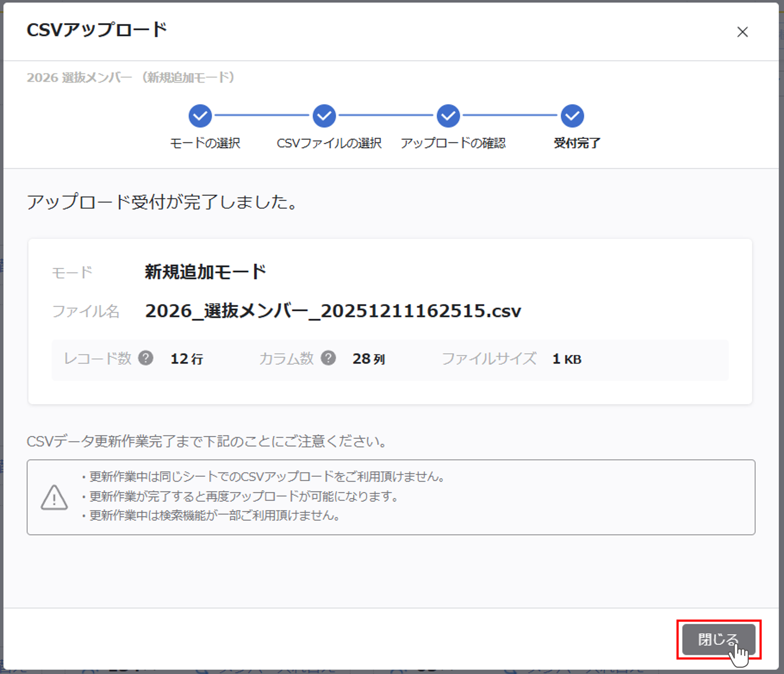The width and height of the screenshot is (784, 674).
Task: Click the アップロードの確認 step checkmark circle
Action: coord(448,116)
